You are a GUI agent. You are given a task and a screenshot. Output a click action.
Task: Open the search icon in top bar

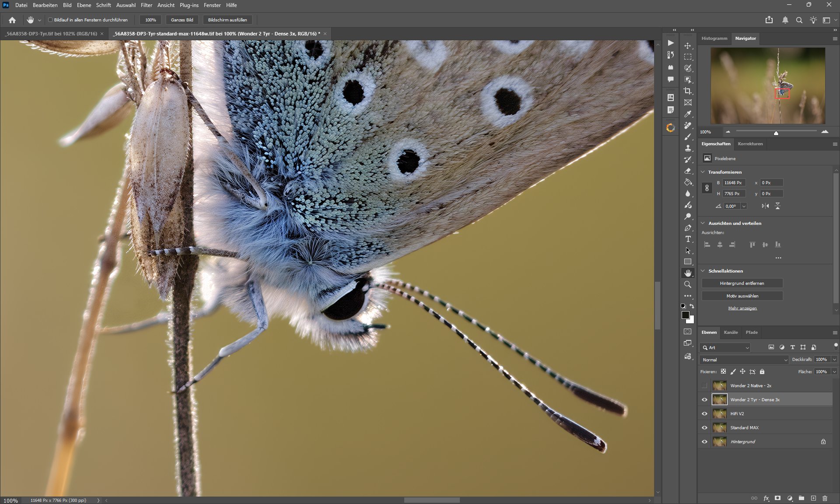pos(799,20)
